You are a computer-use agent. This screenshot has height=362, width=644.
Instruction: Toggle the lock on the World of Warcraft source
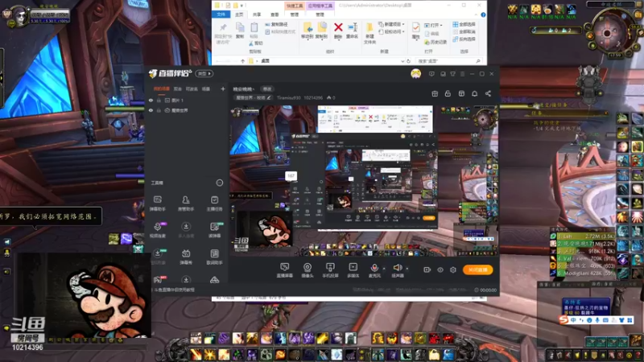(x=159, y=110)
